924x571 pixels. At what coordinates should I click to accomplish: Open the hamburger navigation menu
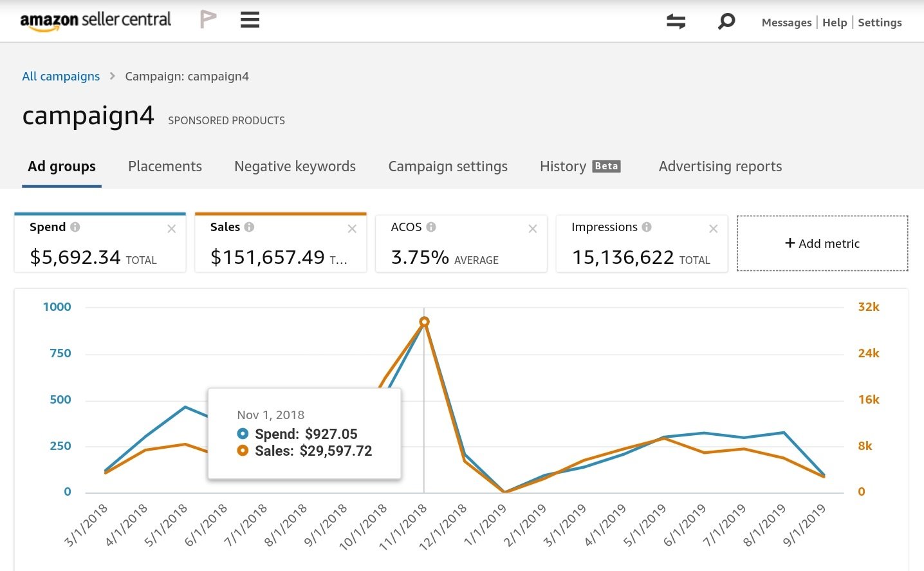(250, 20)
